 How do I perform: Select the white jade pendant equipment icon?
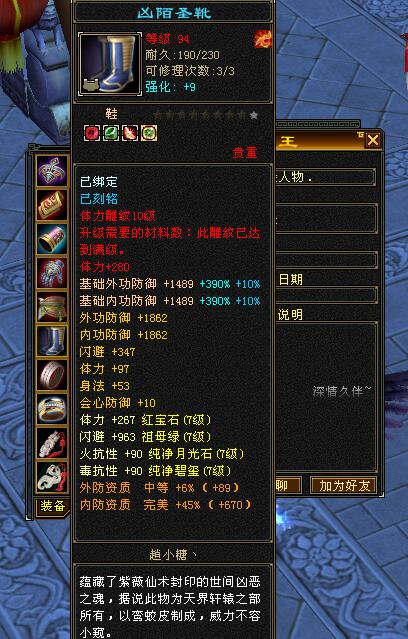tap(52, 477)
